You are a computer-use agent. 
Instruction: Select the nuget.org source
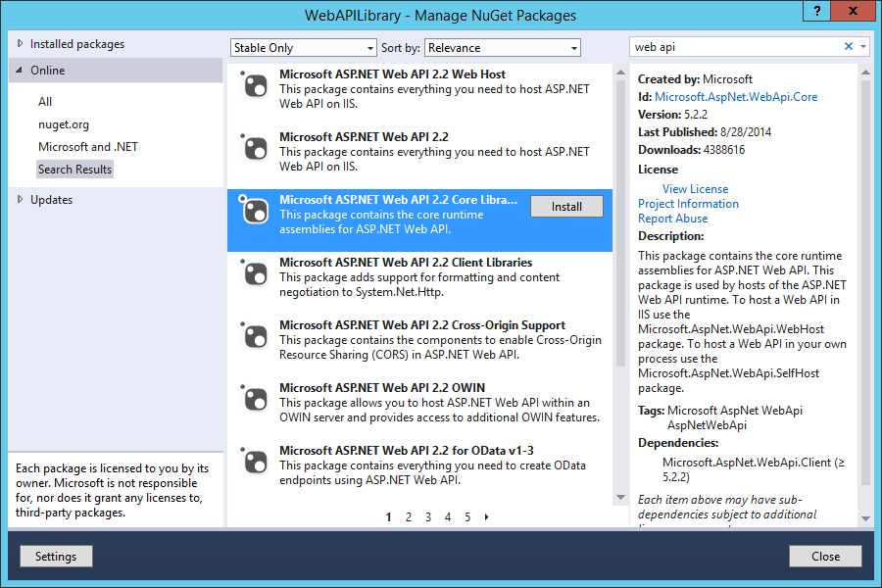click(x=64, y=124)
